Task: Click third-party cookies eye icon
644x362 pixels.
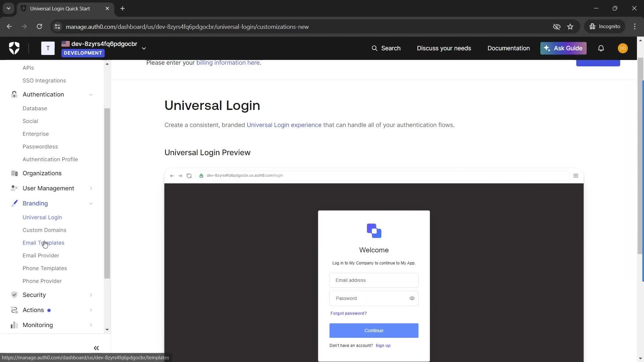Action: point(557,26)
